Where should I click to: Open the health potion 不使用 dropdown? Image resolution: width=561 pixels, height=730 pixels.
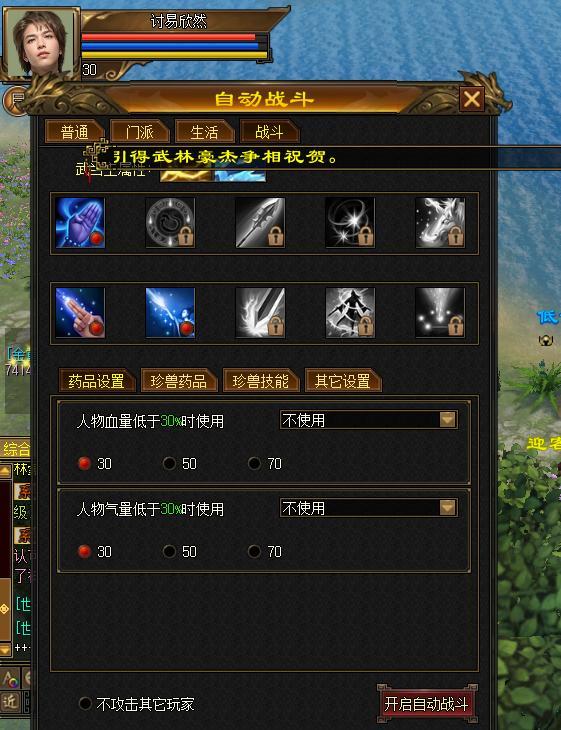click(369, 420)
